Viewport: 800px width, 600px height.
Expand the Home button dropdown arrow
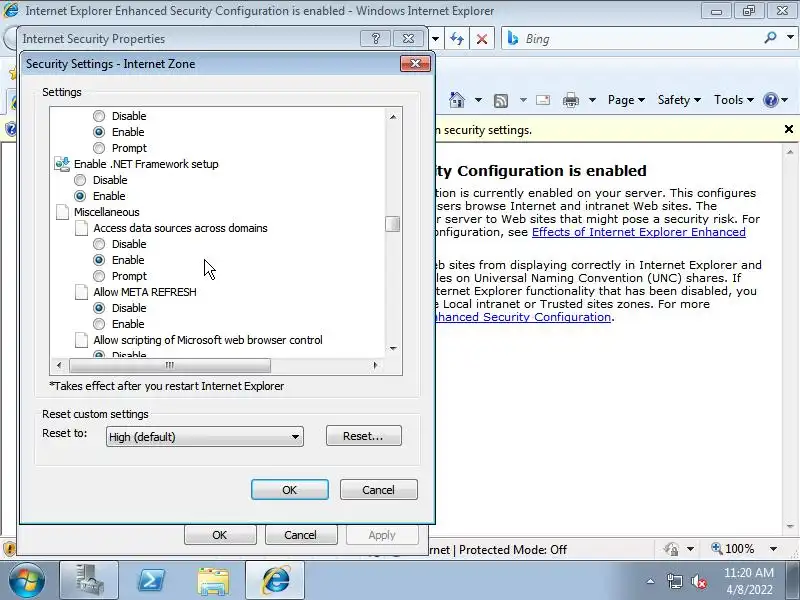point(478,100)
